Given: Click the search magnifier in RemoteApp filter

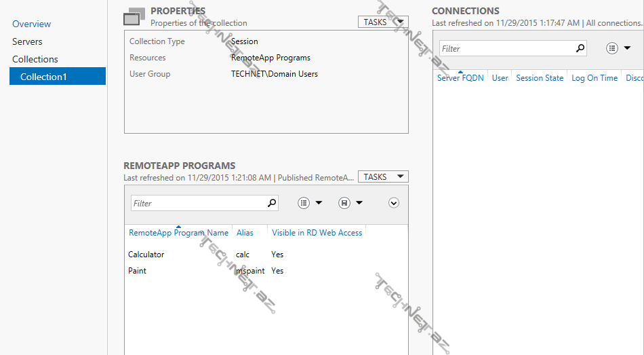Looking at the screenshot, I should (x=272, y=203).
